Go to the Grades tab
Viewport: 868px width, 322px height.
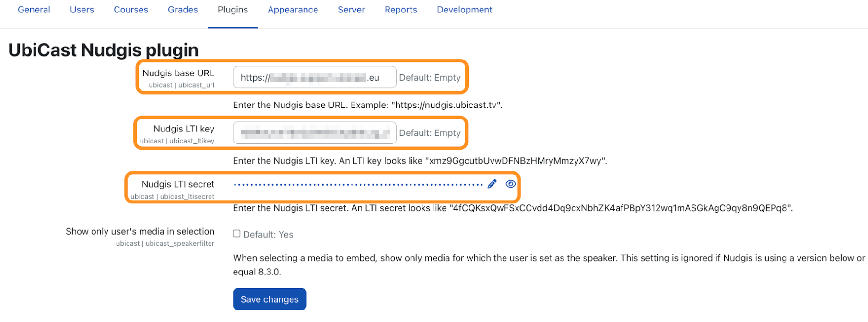183,10
